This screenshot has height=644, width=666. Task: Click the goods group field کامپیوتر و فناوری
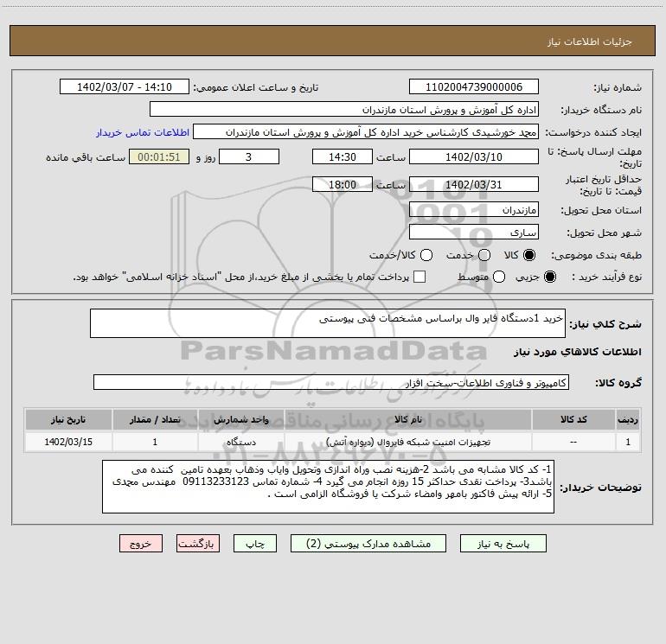click(x=331, y=382)
